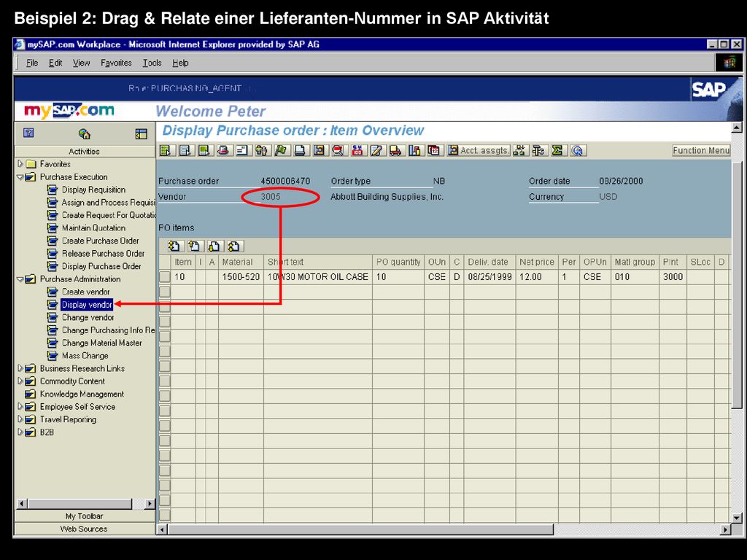The image size is (747, 560).
Task: Click the collapse-panel layout icon above Activities
Action: pyautogui.click(x=141, y=134)
